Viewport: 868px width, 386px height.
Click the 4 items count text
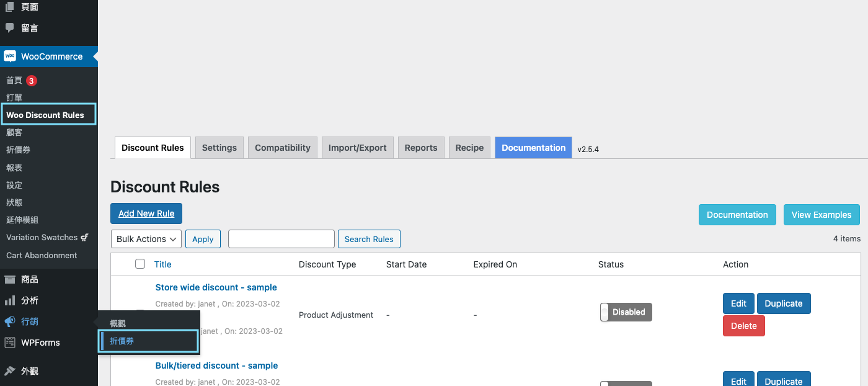coord(847,238)
